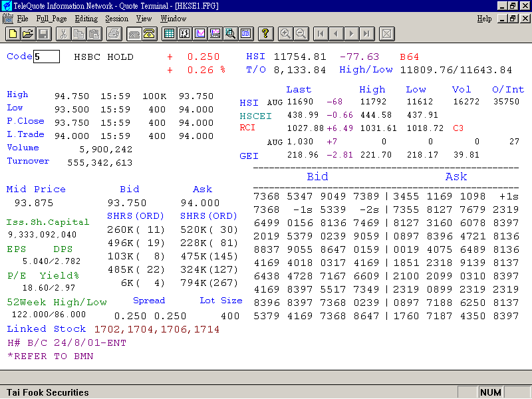Click the HSI value 11754.81
The image size is (532, 399).
[x=300, y=57]
